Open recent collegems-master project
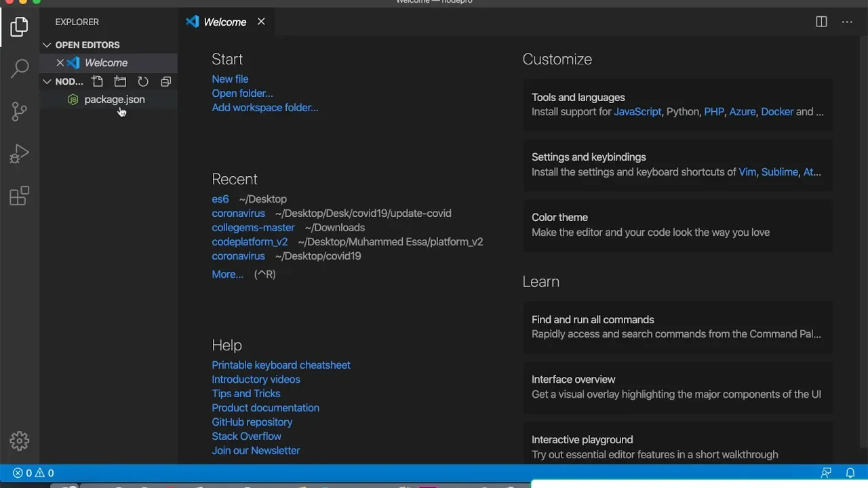 (253, 228)
